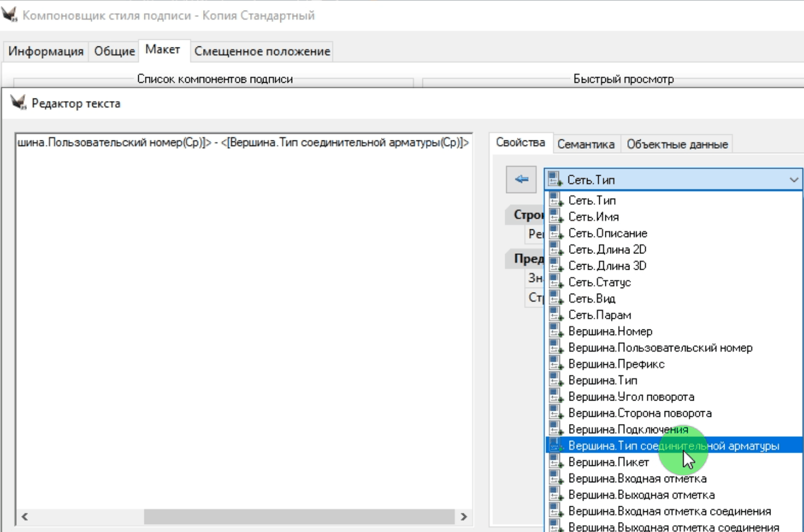Collapse the Сеть.Тип dropdown via its arrow

coord(793,180)
